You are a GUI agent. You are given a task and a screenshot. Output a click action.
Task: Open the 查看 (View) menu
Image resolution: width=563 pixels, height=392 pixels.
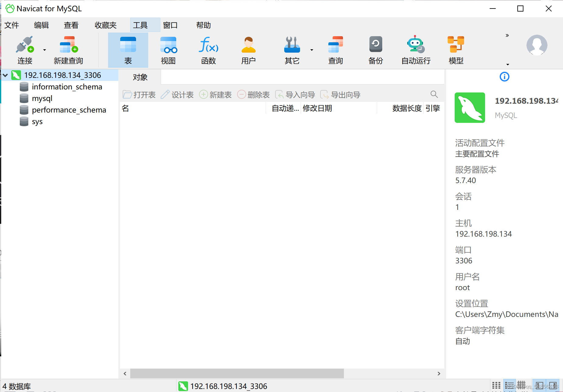pos(71,25)
